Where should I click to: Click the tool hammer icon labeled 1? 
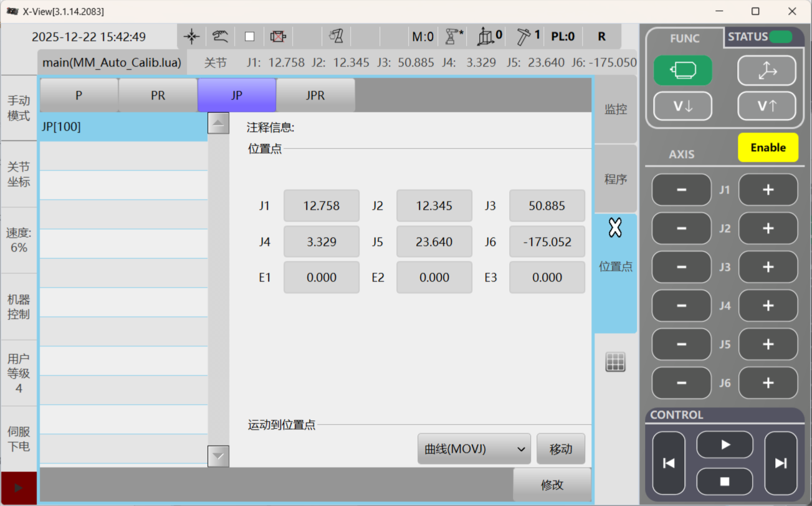click(528, 37)
